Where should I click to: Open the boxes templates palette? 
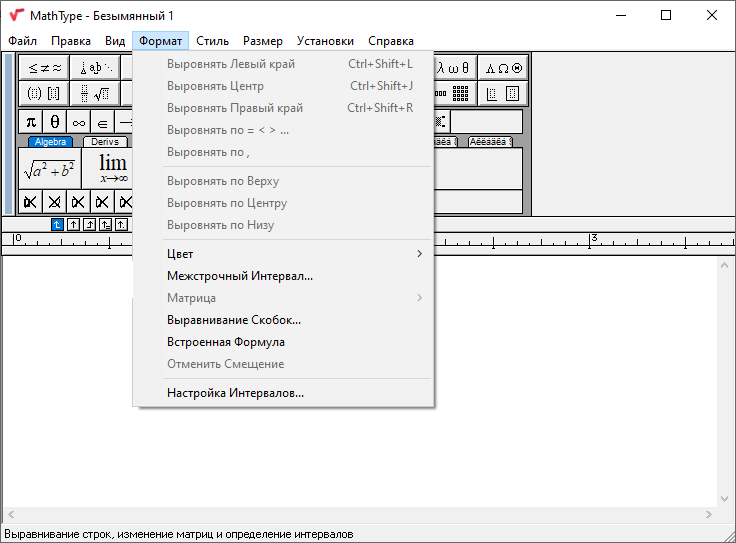[503, 94]
